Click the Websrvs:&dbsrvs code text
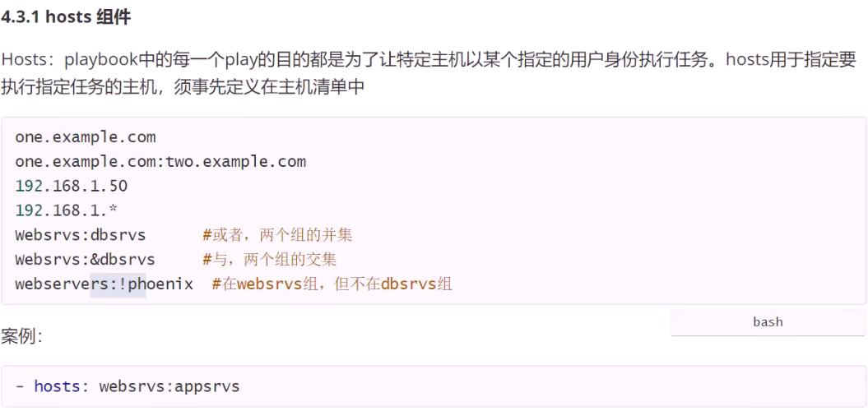Image resolution: width=868 pixels, height=411 pixels. tap(86, 260)
